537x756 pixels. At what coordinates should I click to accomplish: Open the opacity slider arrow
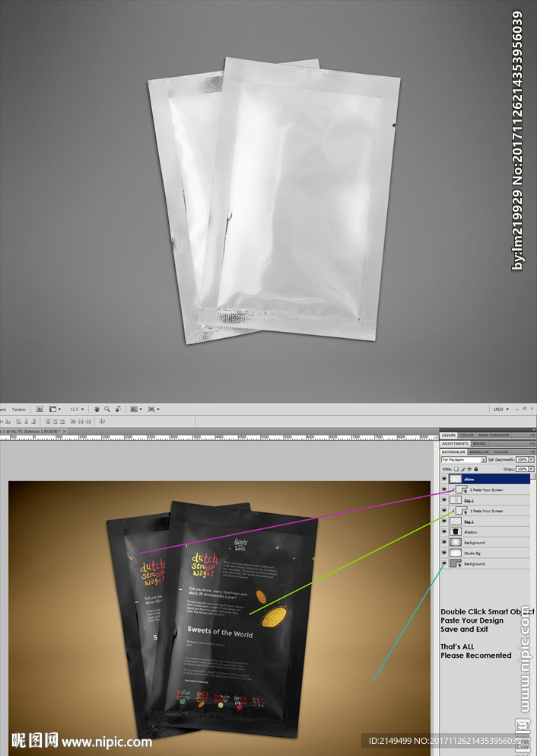tap(531, 460)
